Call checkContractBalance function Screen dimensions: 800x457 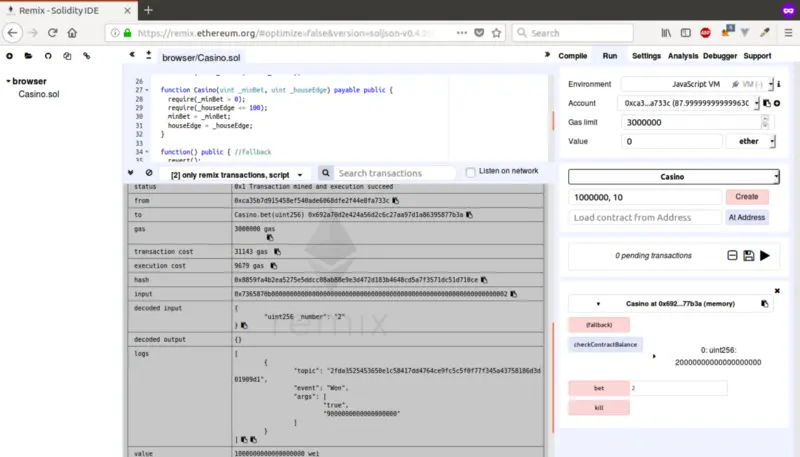pyautogui.click(x=605, y=344)
